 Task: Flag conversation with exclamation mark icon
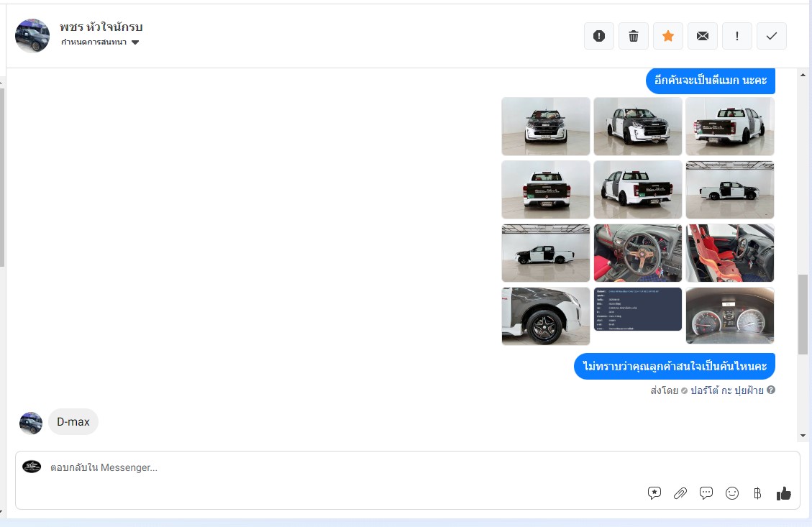coord(737,36)
